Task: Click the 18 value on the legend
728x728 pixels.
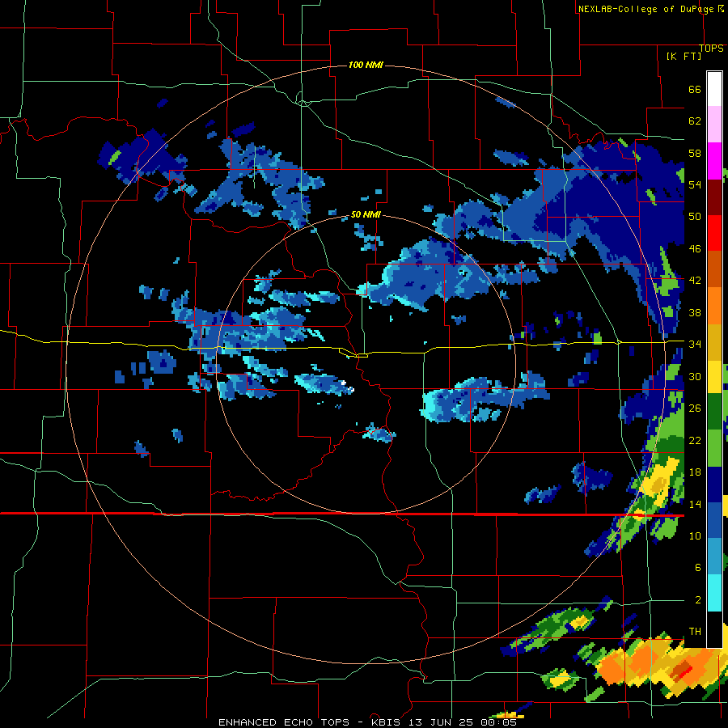Action: (695, 472)
